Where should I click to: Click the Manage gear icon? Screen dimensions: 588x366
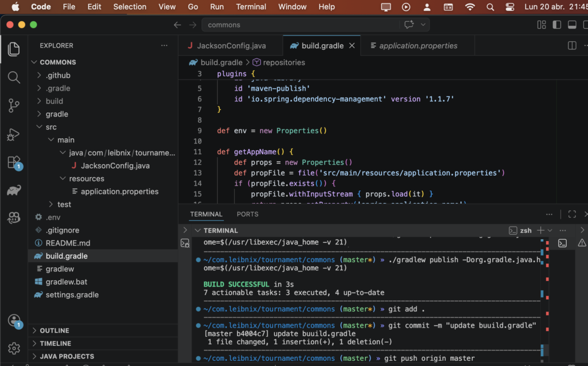click(14, 348)
